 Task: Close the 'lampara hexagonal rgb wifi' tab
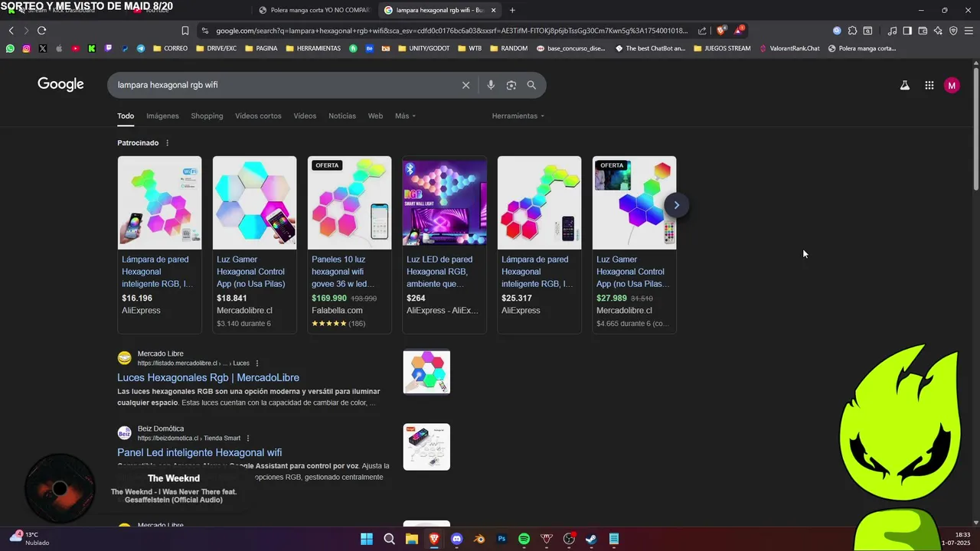pyautogui.click(x=493, y=10)
